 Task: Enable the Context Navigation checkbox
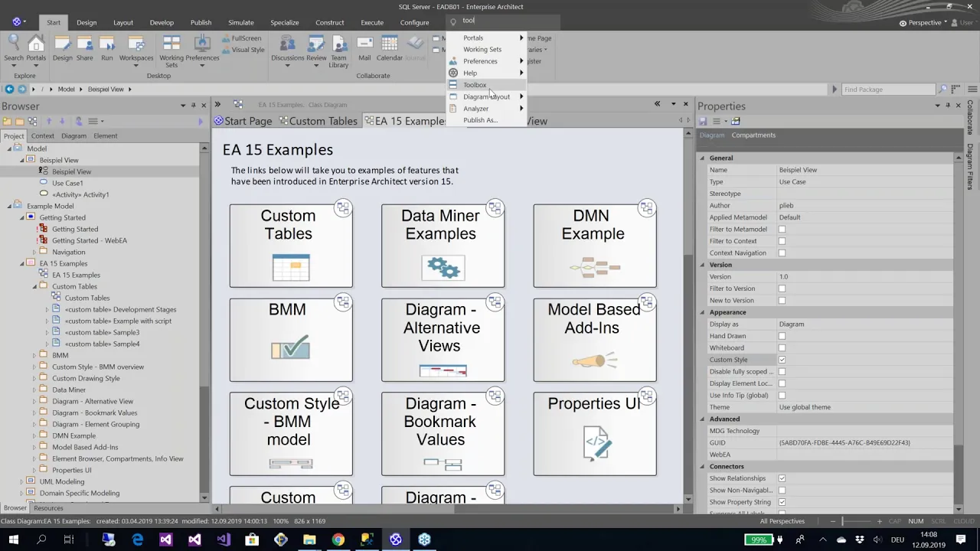click(782, 253)
